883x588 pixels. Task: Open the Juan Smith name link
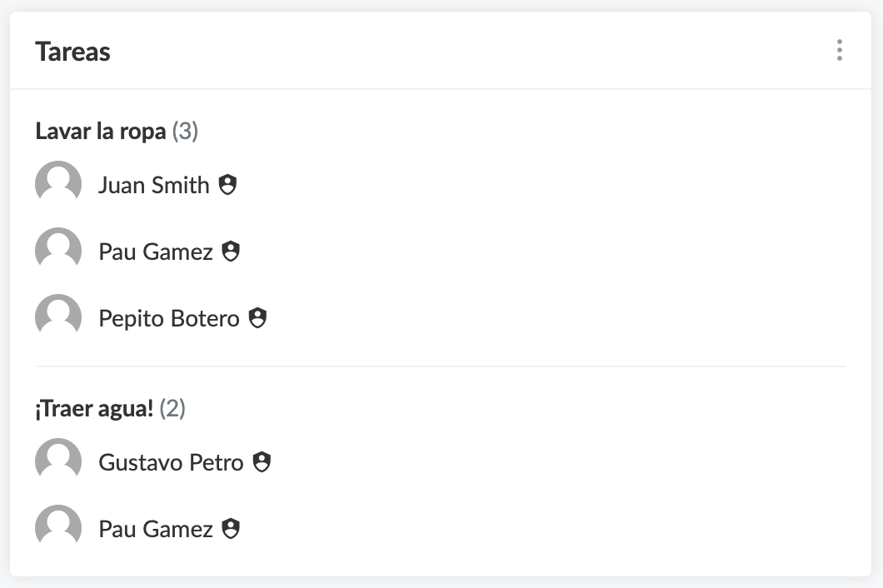point(153,185)
